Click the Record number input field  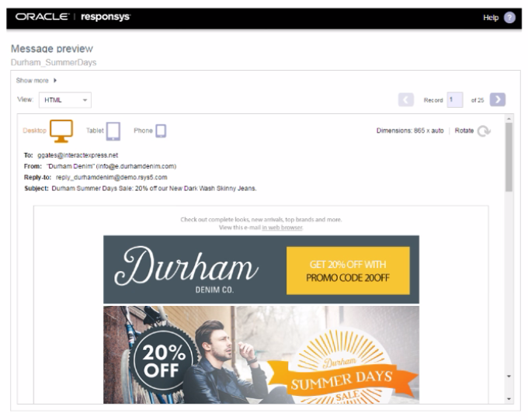(x=454, y=99)
